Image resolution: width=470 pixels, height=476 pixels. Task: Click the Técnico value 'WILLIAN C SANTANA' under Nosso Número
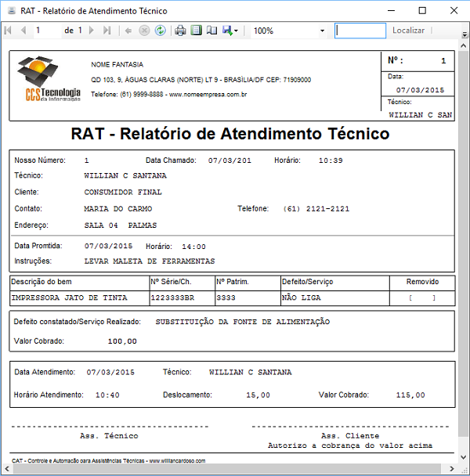click(x=125, y=176)
